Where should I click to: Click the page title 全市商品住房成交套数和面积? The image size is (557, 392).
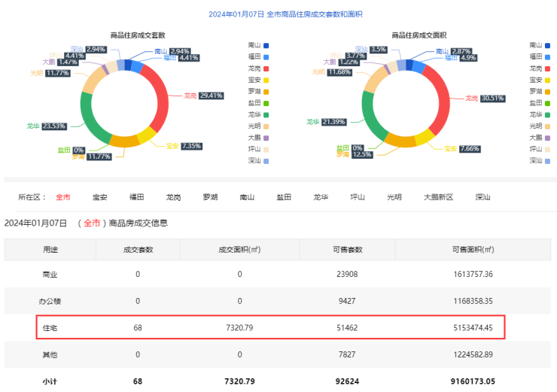pos(278,14)
